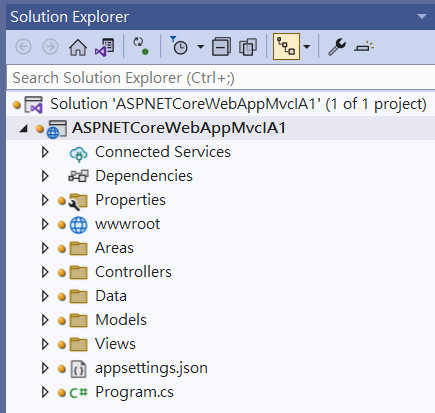Expand the Dependencies node

(x=45, y=176)
